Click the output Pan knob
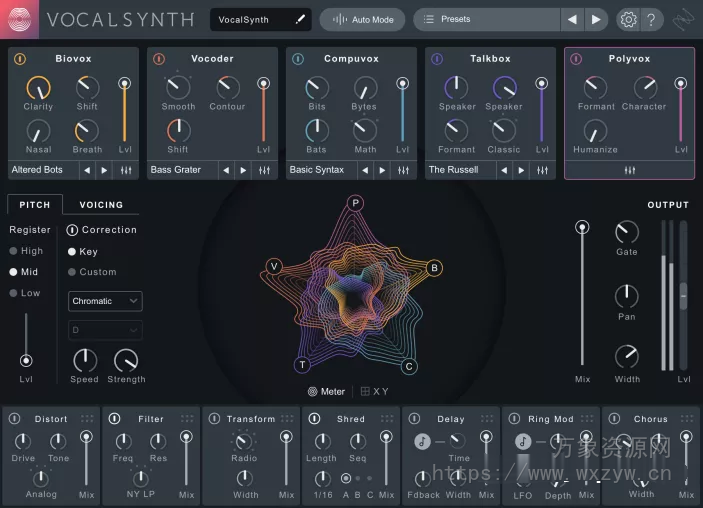703x508 pixels. click(626, 296)
